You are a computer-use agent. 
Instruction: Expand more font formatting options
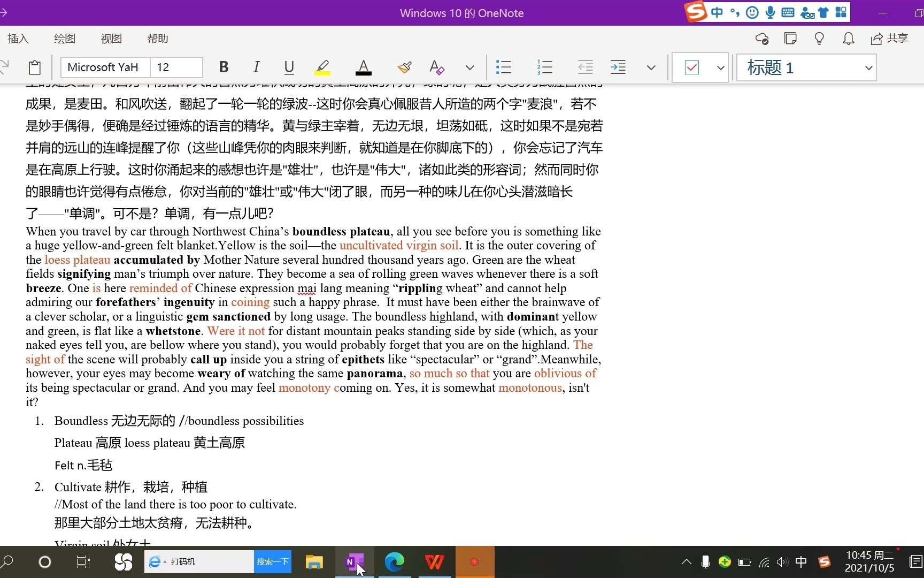click(x=469, y=67)
